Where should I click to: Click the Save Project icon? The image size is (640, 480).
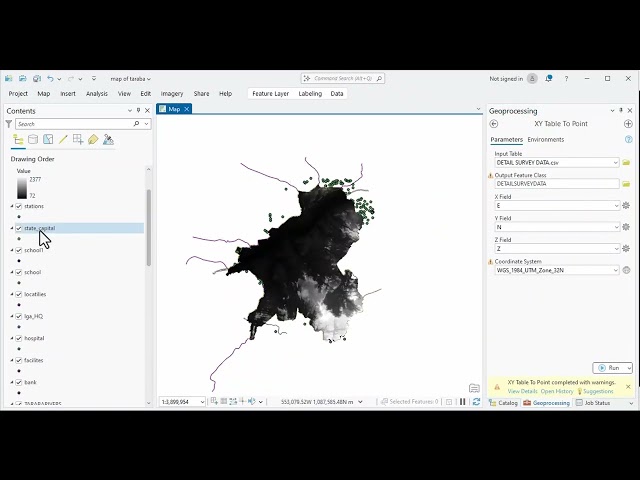[36, 78]
